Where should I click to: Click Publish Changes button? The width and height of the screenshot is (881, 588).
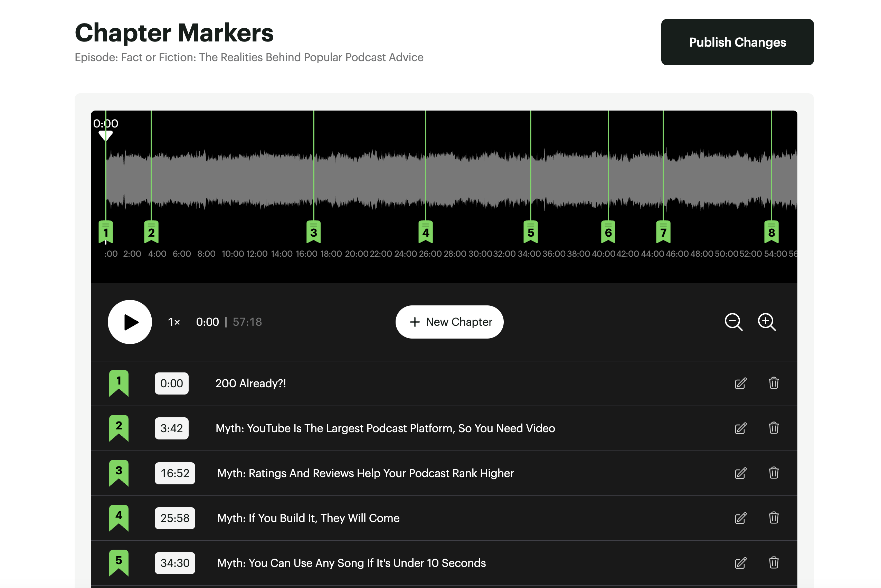[737, 42]
